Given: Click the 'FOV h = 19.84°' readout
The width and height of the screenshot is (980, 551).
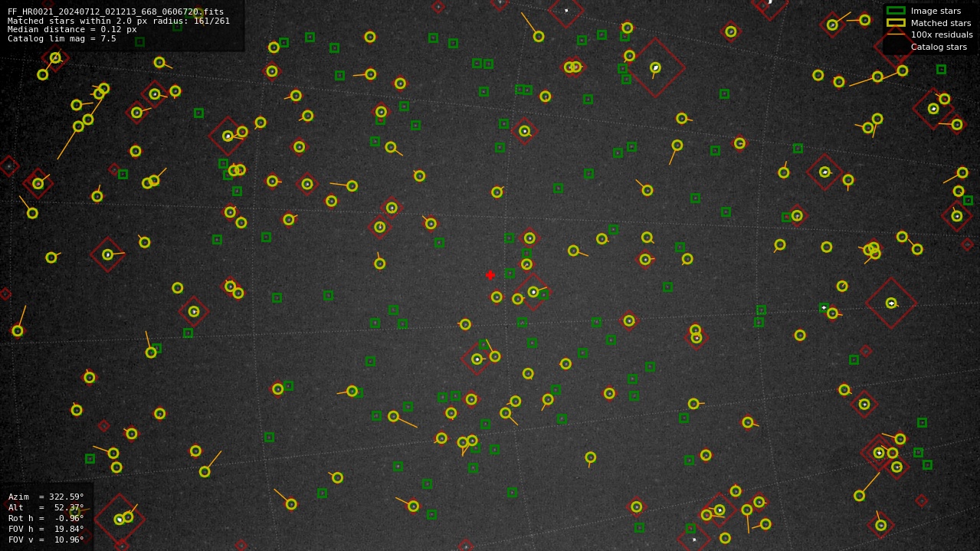Looking at the screenshot, I should pos(46,530).
